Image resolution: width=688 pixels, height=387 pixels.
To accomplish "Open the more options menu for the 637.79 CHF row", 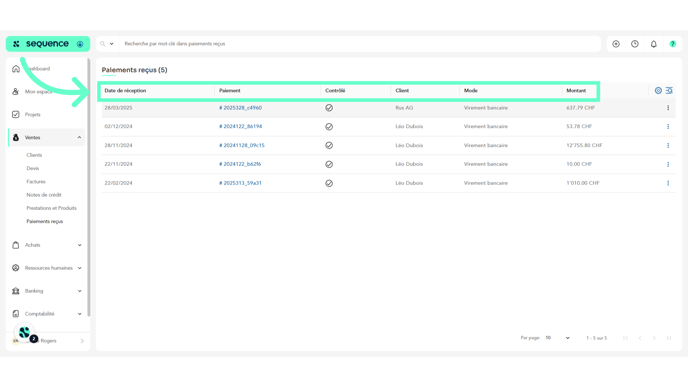I will tap(668, 108).
